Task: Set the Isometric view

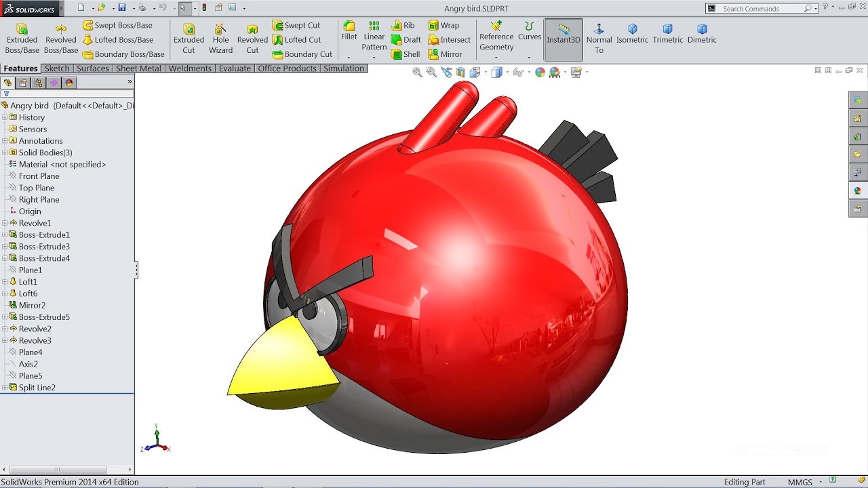Action: [x=632, y=34]
